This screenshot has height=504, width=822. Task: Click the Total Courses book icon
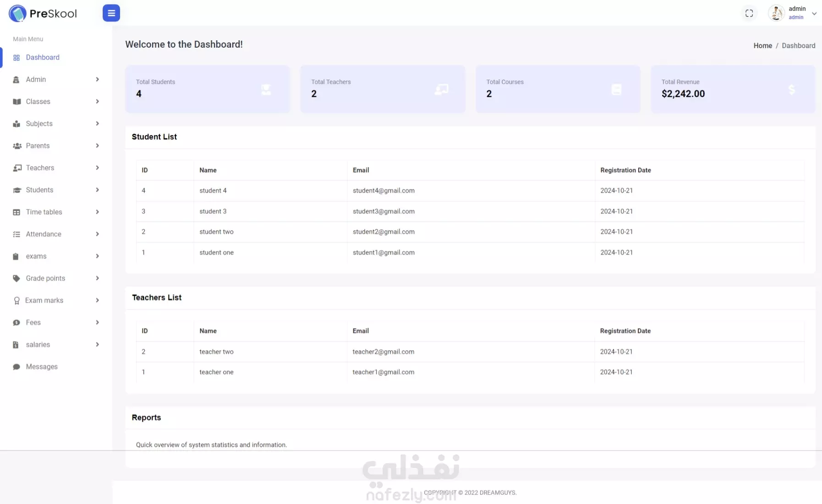[x=617, y=90]
